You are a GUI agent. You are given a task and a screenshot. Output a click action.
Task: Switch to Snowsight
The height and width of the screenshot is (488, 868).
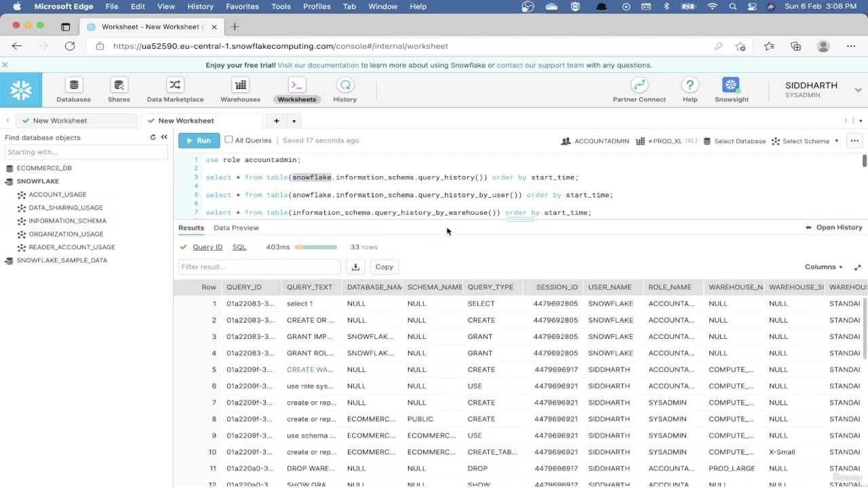click(x=731, y=90)
